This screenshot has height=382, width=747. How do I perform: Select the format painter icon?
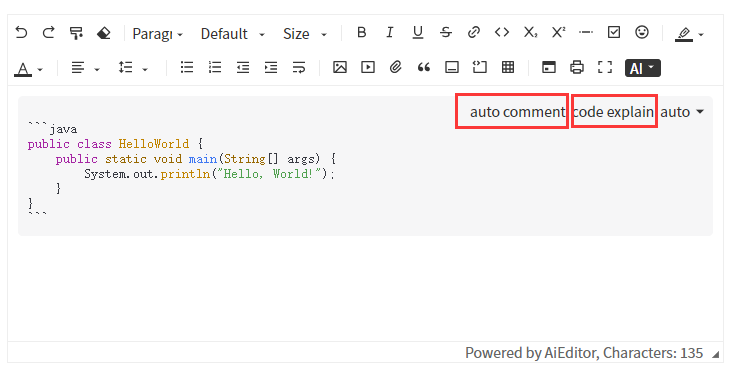76,33
